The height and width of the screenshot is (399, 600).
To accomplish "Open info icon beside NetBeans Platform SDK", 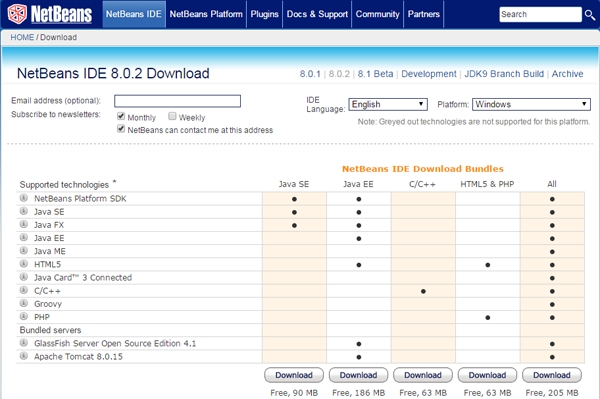I will 24,198.
